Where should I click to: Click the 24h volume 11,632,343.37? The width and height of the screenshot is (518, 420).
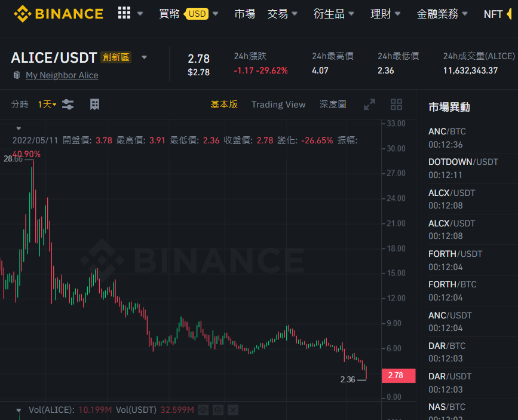470,70
